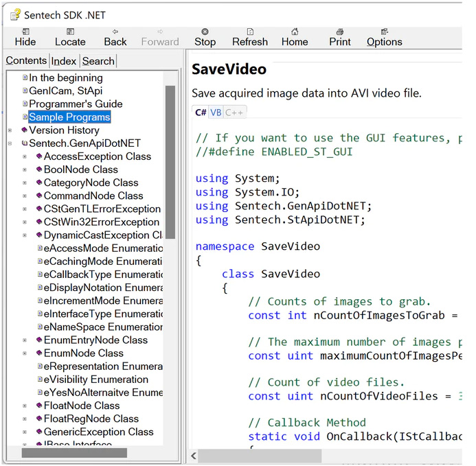The height and width of the screenshot is (466, 476).
Task: Expand the Version History node
Action: point(10,130)
